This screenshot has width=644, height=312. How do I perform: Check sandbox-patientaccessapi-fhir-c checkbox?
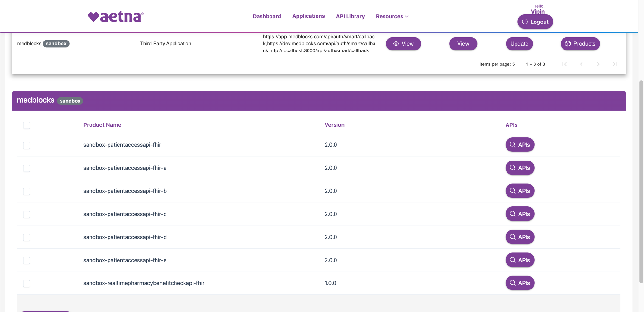click(x=26, y=215)
